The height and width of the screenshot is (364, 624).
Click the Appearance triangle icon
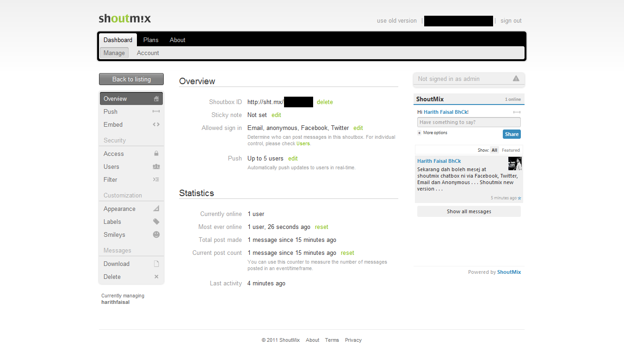156,209
